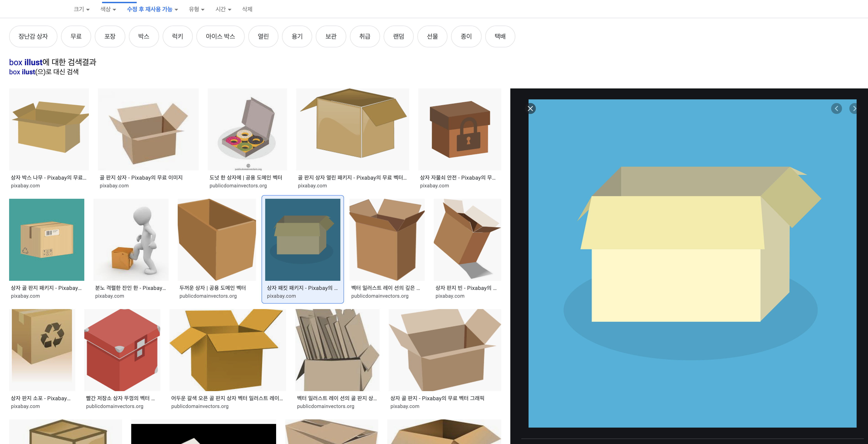
Task: Expand the 색상 color filter
Action: [108, 9]
